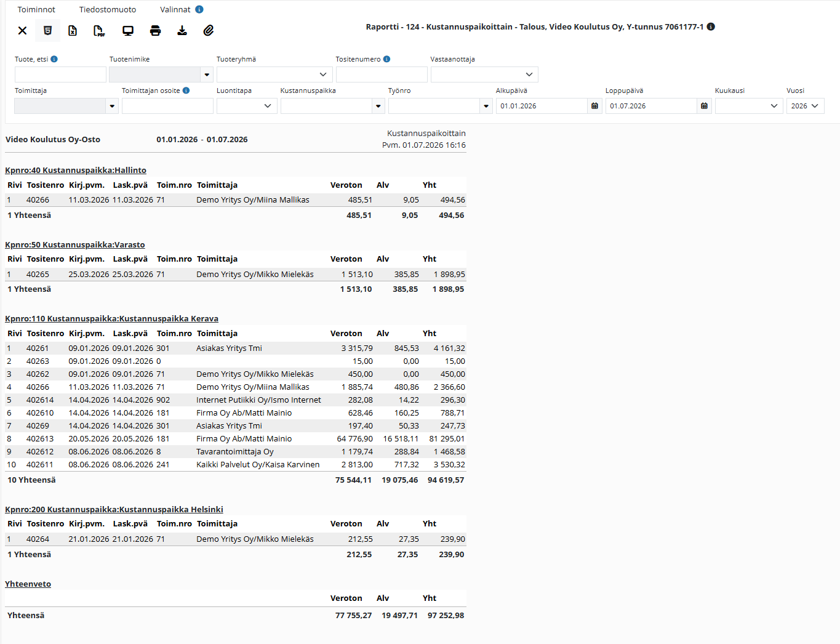Show the report on screen via monitor icon
Viewport: 840px width, 644px height.
click(x=128, y=30)
